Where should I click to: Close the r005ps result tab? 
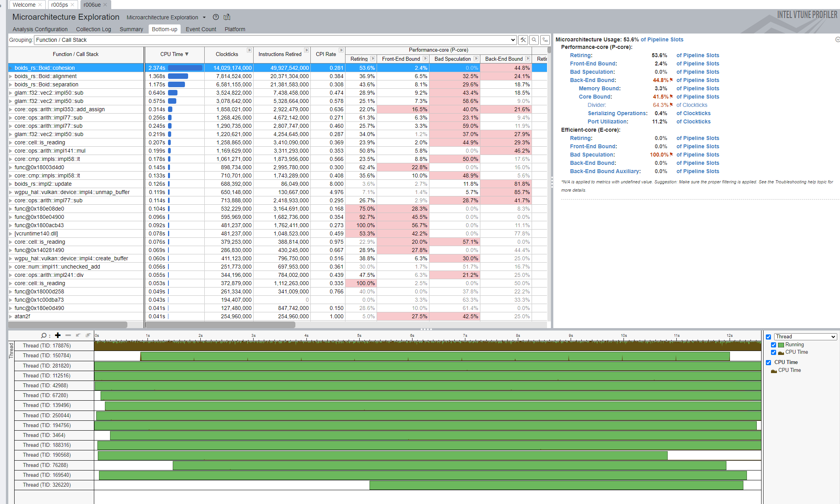pos(72,5)
